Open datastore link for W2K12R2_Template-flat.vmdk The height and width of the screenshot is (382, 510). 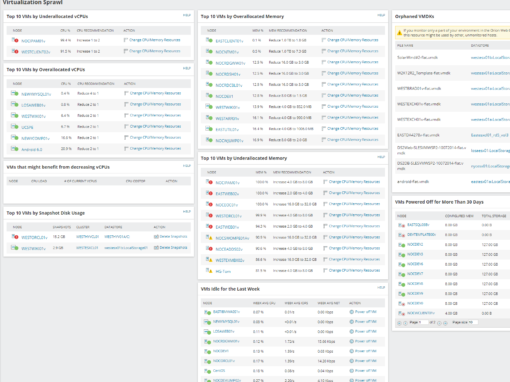point(490,73)
